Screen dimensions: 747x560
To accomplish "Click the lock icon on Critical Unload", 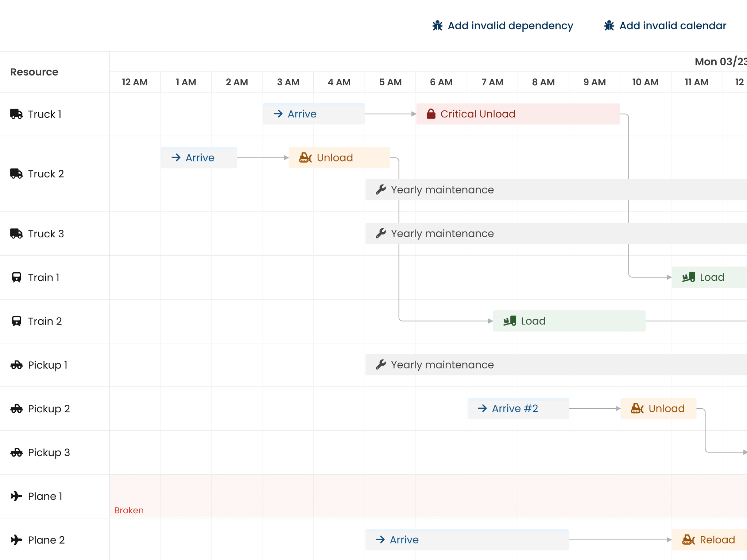I will (431, 114).
